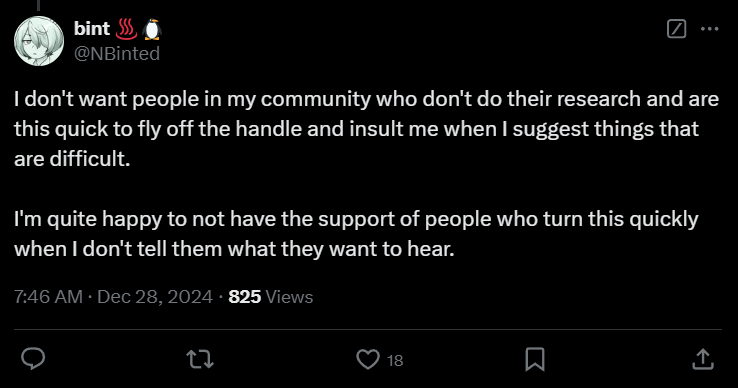Open the Reply comment bubble icon

(x=33, y=359)
